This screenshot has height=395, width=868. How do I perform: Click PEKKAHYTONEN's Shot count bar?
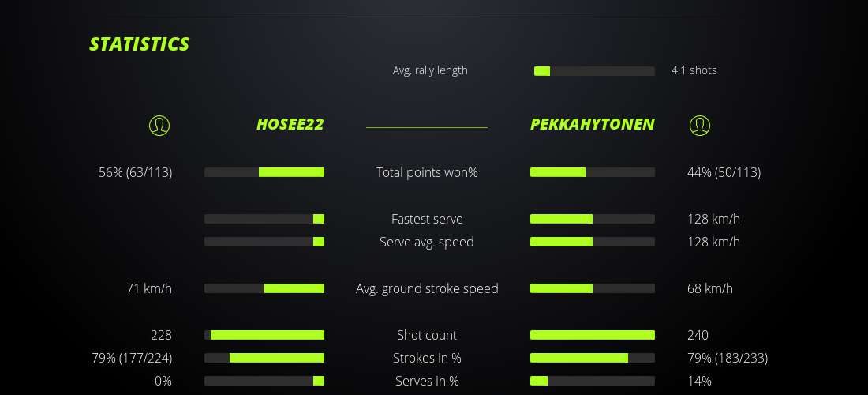click(592, 335)
